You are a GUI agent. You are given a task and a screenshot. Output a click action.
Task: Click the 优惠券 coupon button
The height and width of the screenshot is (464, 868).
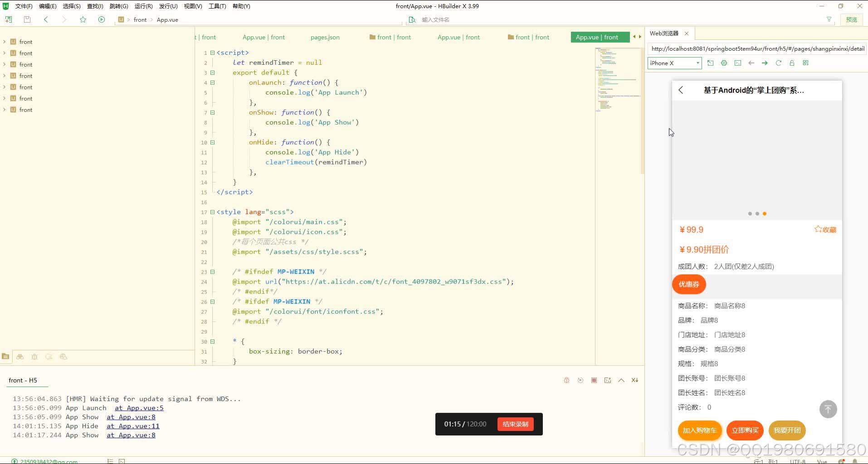tap(689, 284)
